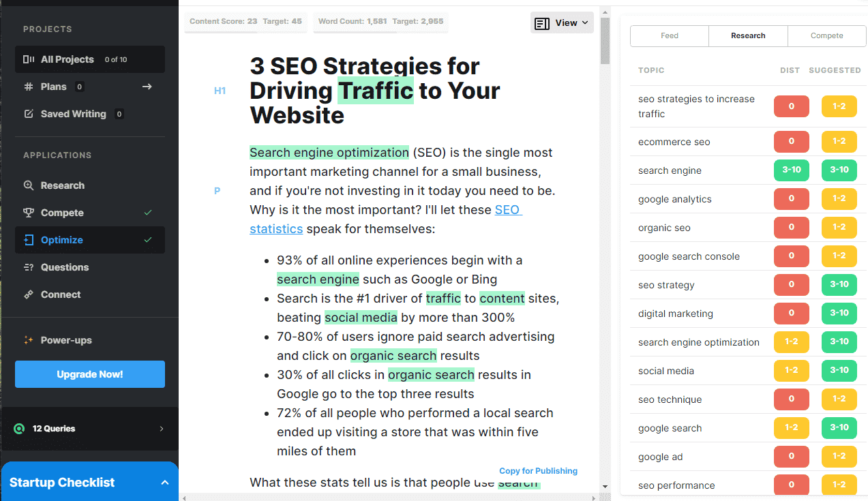The height and width of the screenshot is (501, 868).
Task: Click the Upgrade Now! button
Action: [x=90, y=374]
